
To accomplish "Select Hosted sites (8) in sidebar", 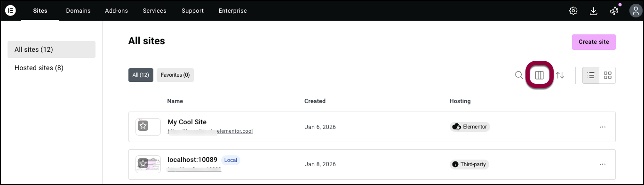I will pos(39,68).
